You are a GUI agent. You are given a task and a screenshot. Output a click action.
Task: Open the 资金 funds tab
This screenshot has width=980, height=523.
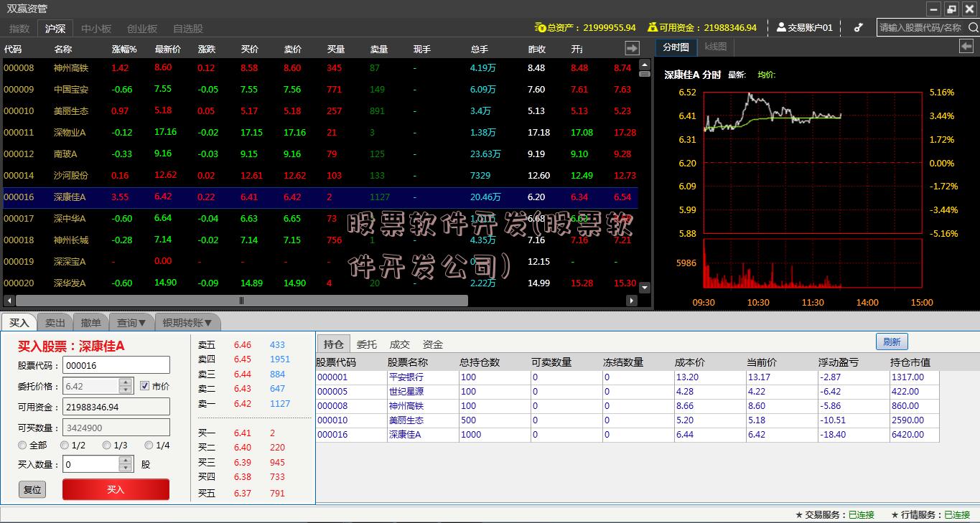tap(433, 344)
